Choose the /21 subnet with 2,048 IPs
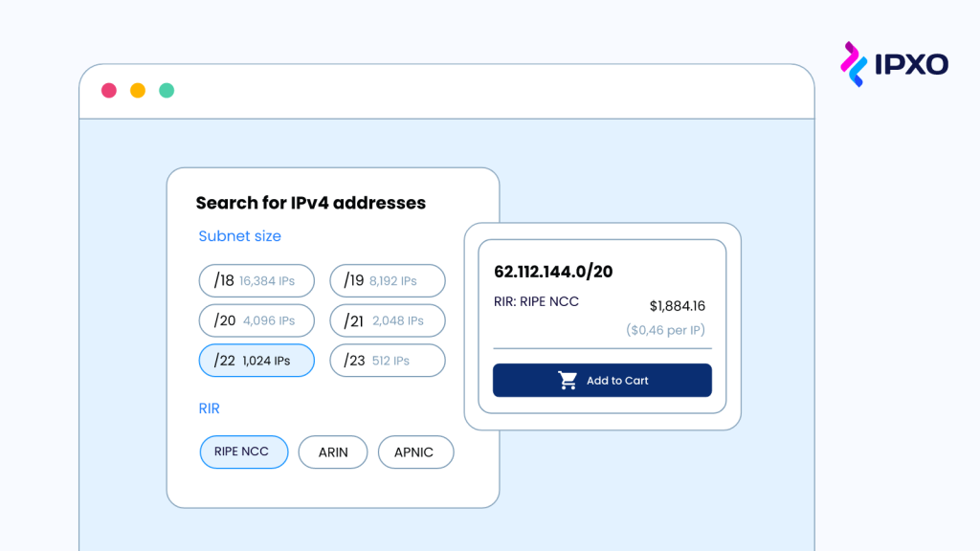Viewport: 980px width, 551px height. tap(388, 320)
